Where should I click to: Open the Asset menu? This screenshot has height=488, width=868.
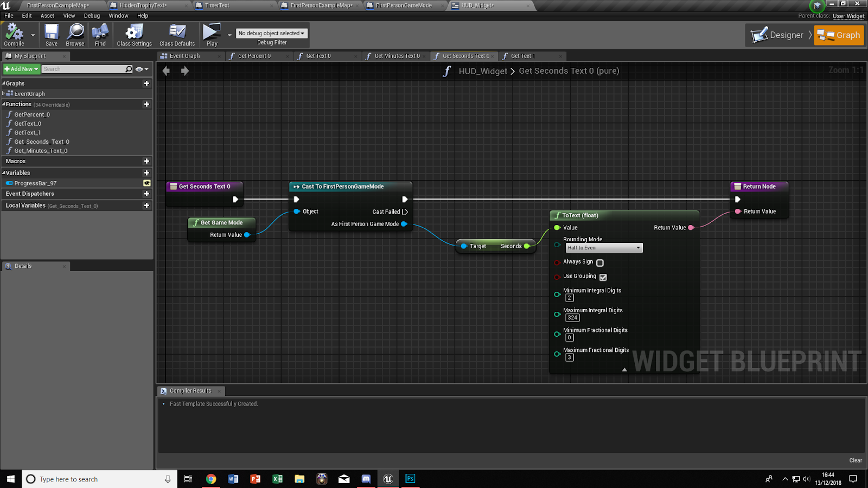pyautogui.click(x=47, y=16)
